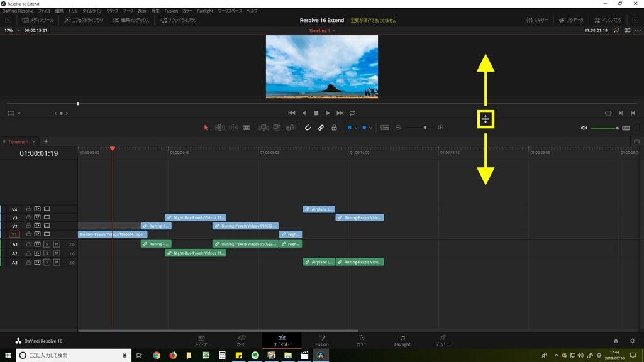
Task: Select the Blade edit mode tool
Action: [x=247, y=128]
